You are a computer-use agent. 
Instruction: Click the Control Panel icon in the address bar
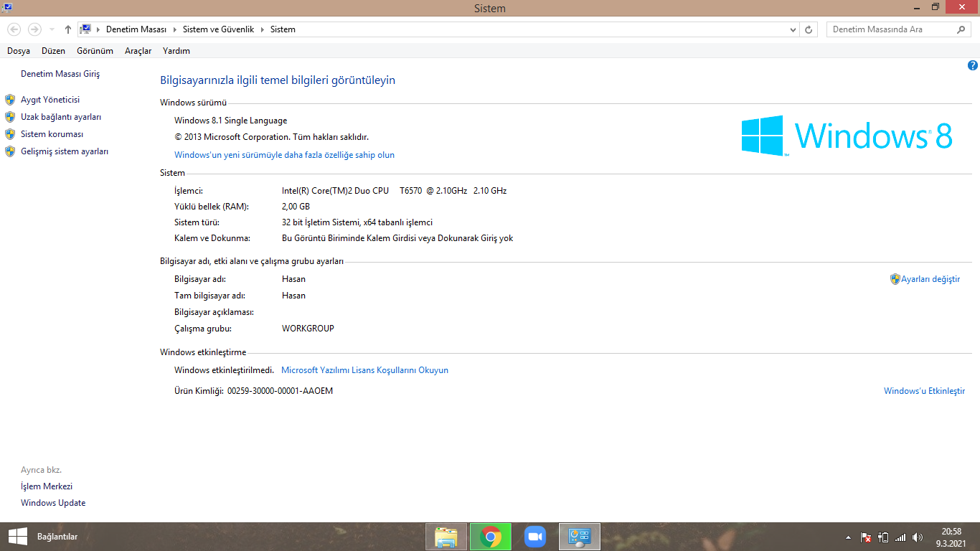(86, 29)
